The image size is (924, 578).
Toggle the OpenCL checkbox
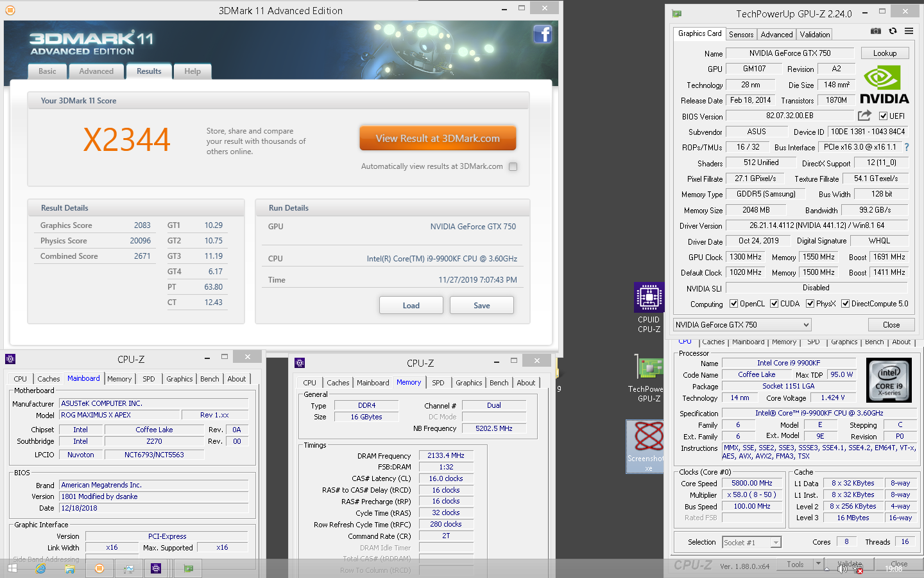(x=733, y=304)
